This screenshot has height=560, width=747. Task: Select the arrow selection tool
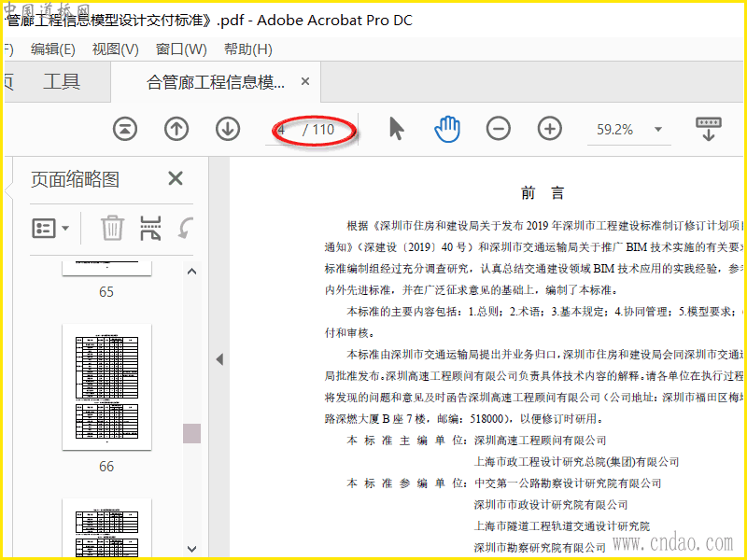tap(396, 129)
